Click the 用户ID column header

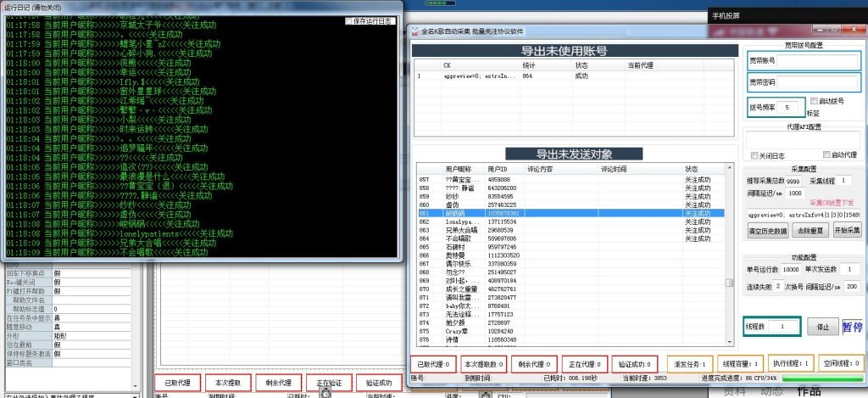[497, 169]
